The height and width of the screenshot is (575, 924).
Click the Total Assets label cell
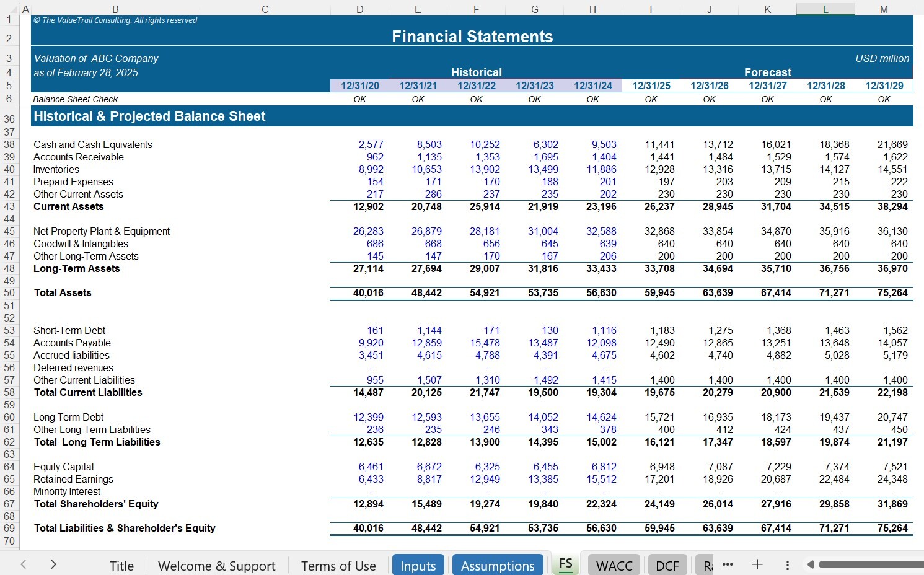click(62, 292)
